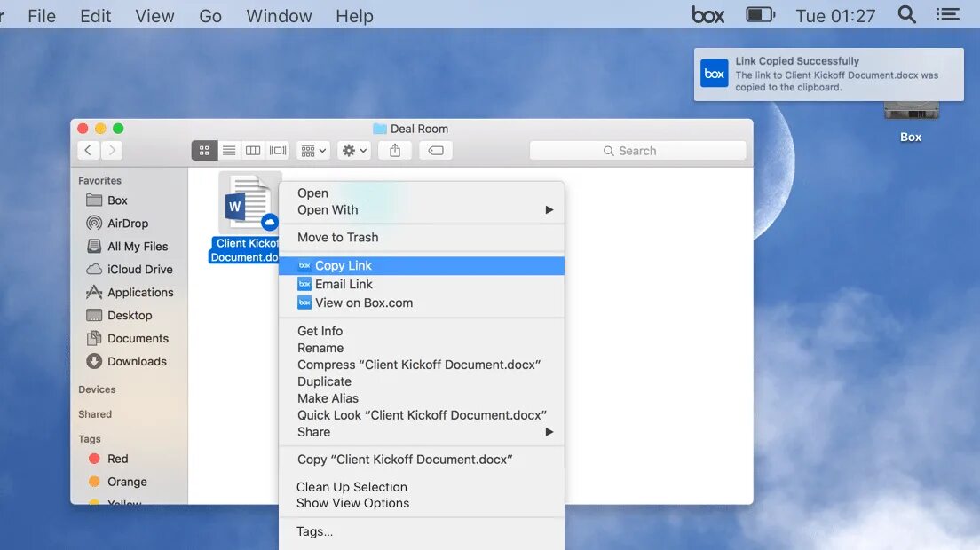Click Copy Link Box option

pos(422,265)
